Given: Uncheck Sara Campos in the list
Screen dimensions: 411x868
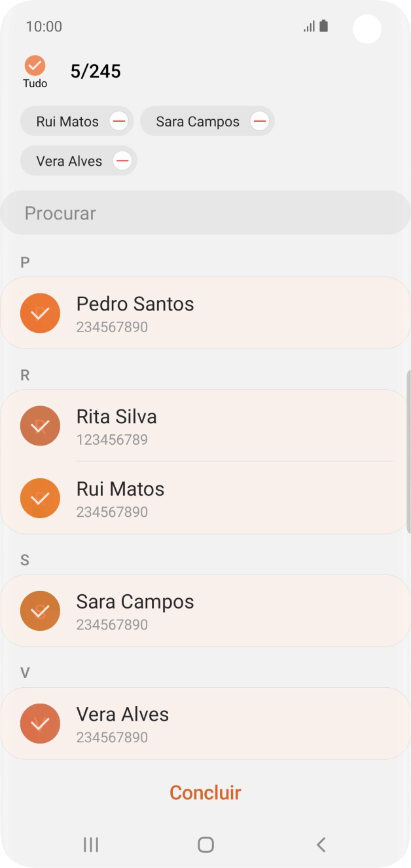Looking at the screenshot, I should [40, 610].
